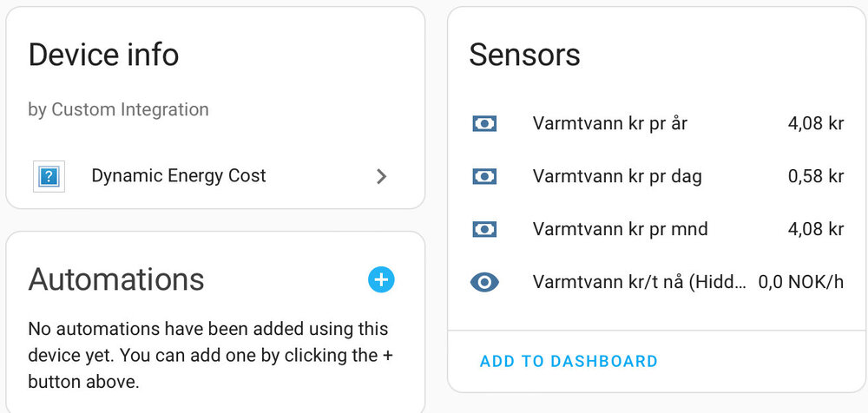Image resolution: width=868 pixels, height=413 pixels.
Task: Click eye icon for Varmtvann kr/t nå
Action: click(x=484, y=282)
